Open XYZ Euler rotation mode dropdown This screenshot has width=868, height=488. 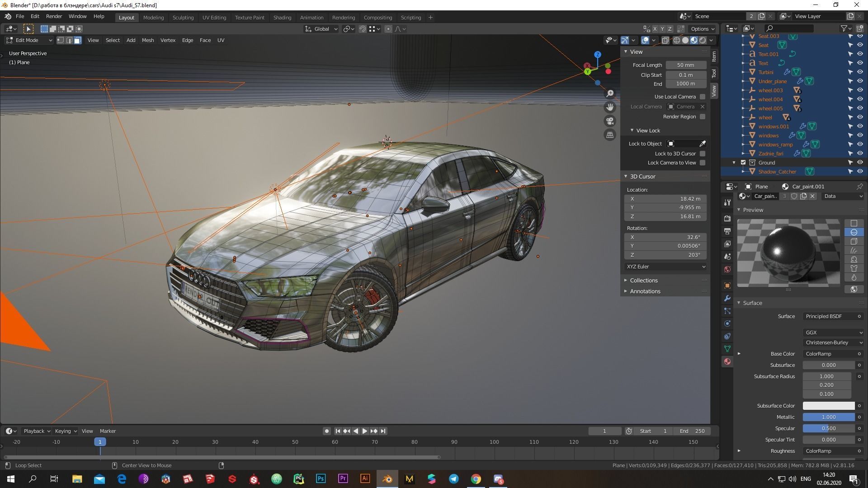(x=665, y=267)
